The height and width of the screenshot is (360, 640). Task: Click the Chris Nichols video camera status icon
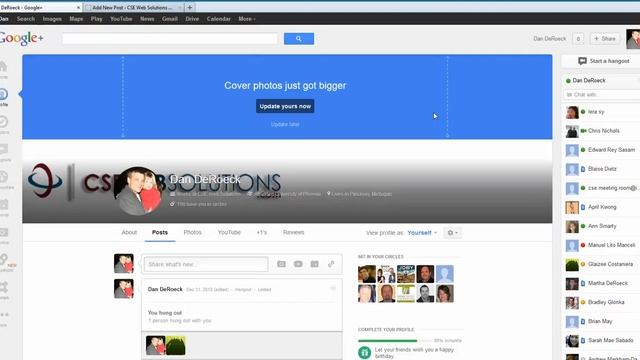[x=583, y=131]
